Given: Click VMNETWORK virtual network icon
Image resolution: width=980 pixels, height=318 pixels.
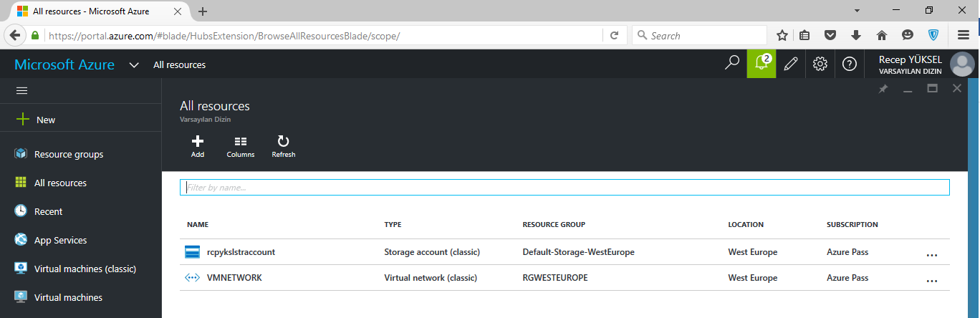Looking at the screenshot, I should click(192, 278).
